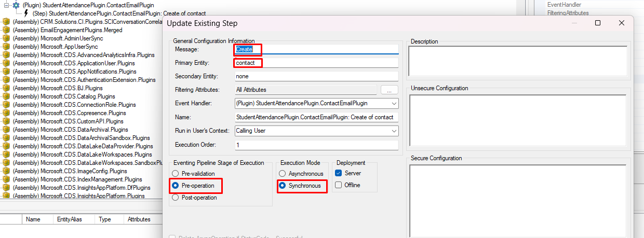Click the Execution Order input field
The image size is (644, 238).
[x=316, y=145]
